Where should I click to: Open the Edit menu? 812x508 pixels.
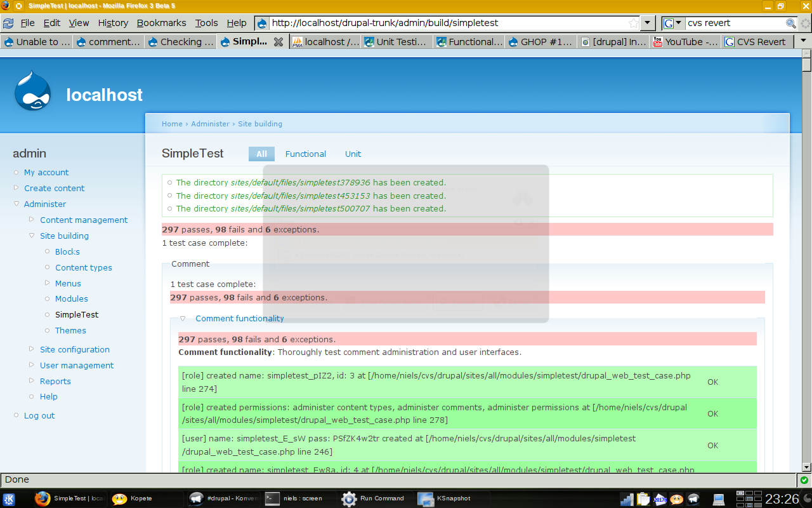52,23
